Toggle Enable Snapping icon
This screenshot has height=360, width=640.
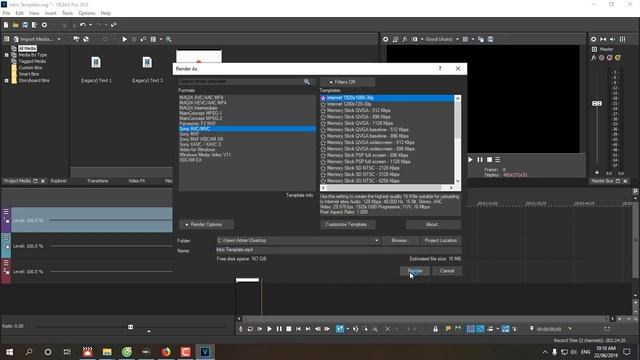(x=471, y=329)
